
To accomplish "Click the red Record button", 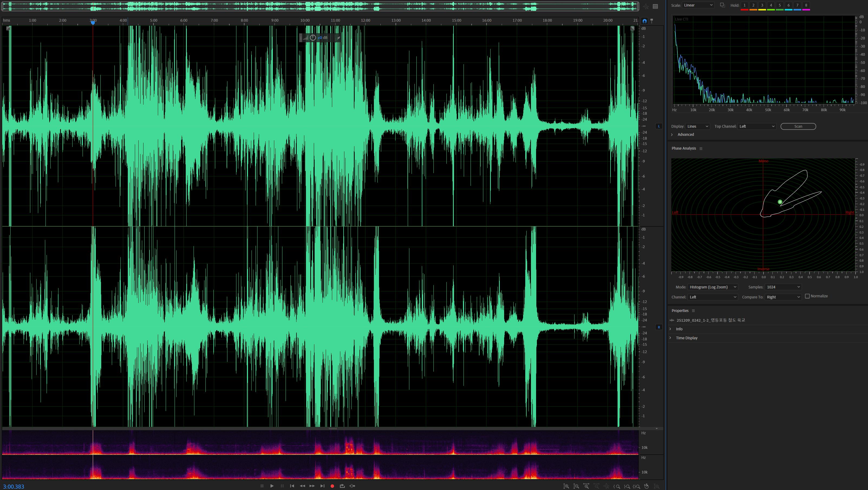I will pos(332,486).
